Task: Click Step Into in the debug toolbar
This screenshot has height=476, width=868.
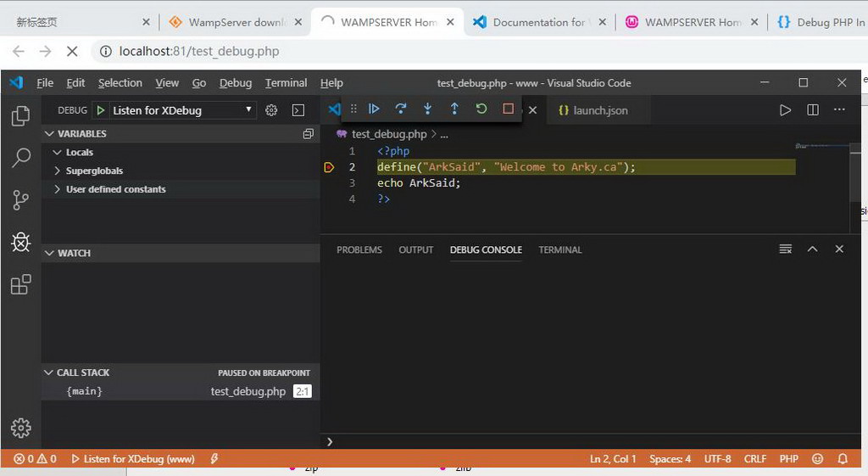Action: coord(427,109)
